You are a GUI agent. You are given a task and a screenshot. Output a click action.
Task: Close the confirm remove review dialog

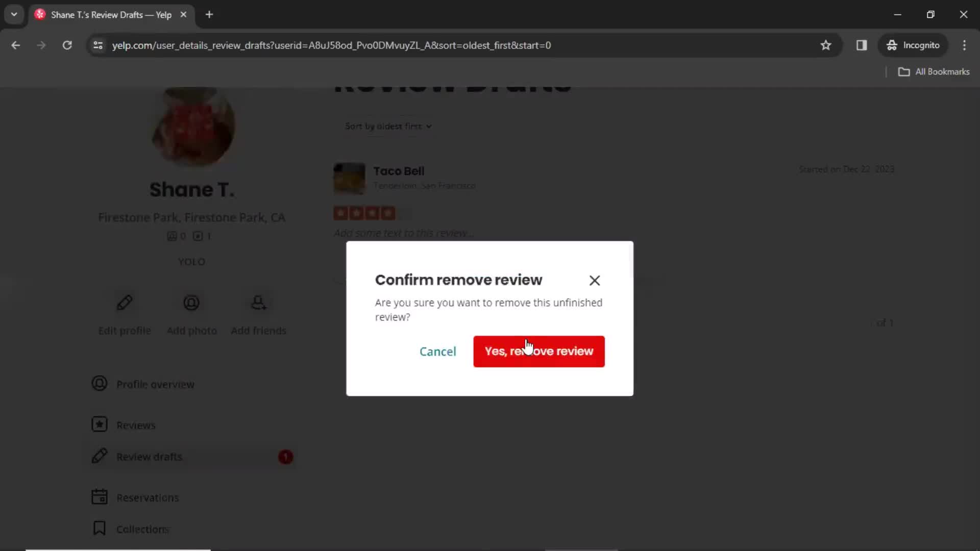point(595,280)
